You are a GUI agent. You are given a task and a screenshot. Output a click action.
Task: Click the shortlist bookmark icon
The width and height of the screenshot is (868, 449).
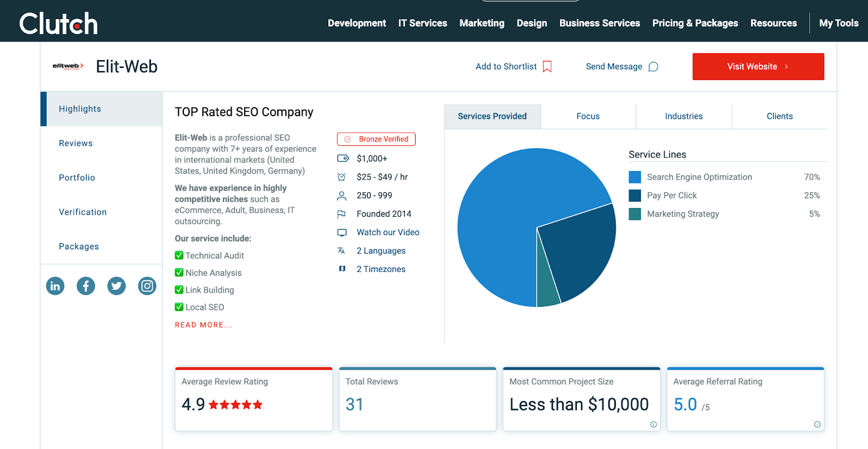[x=547, y=66]
